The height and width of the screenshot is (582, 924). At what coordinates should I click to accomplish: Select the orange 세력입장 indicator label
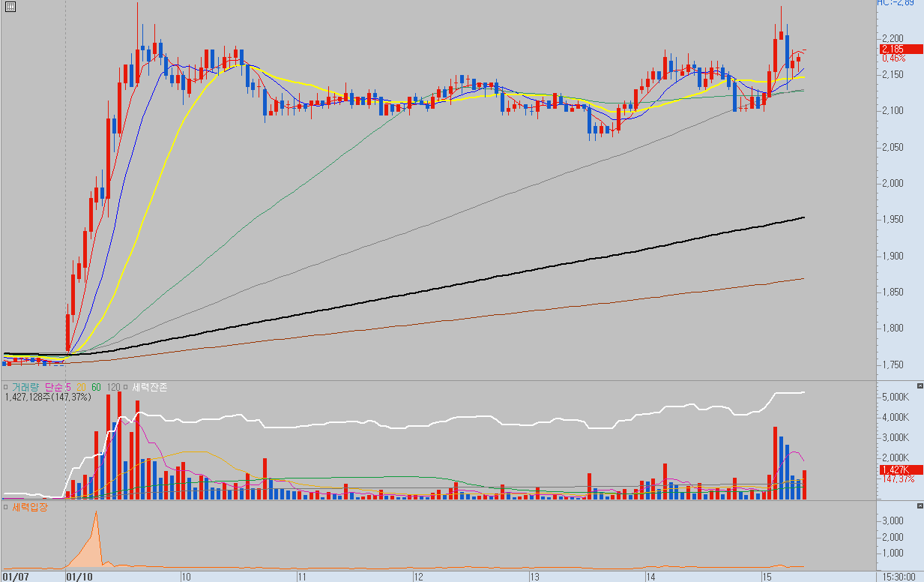tap(29, 508)
